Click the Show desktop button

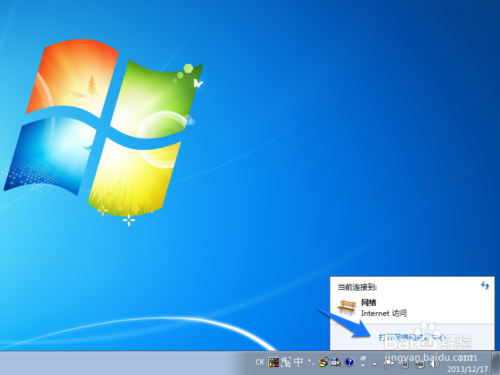[x=496, y=363]
